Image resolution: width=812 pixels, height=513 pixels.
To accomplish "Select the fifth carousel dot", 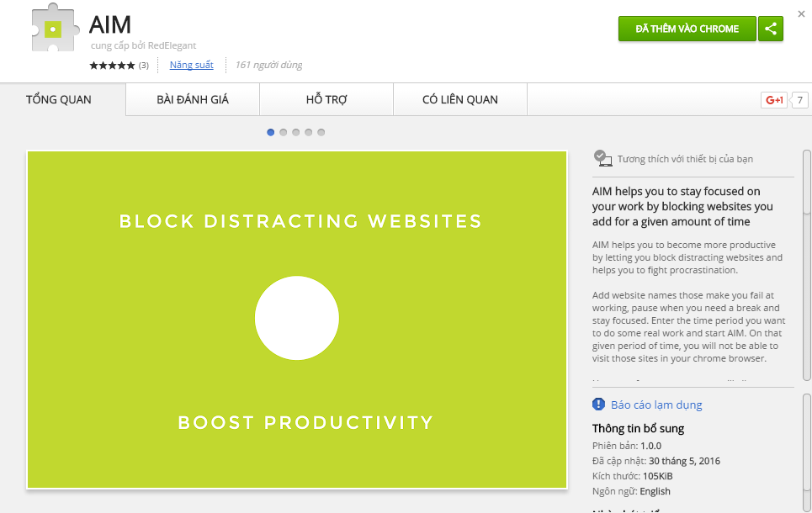I will 321,133.
